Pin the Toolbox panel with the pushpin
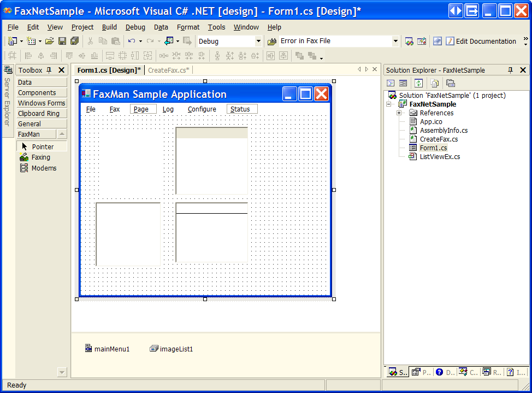Image resolution: width=532 pixels, height=393 pixels. click(x=49, y=71)
